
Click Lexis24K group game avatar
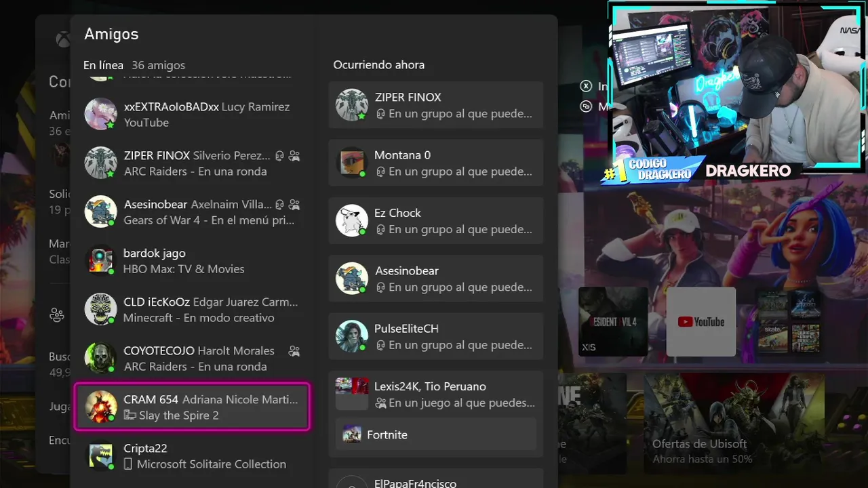(352, 394)
